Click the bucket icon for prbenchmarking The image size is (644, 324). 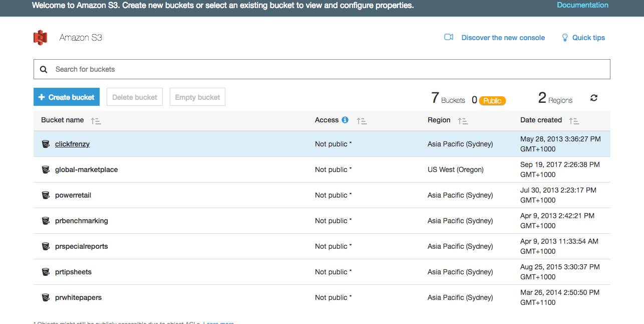pyautogui.click(x=46, y=221)
